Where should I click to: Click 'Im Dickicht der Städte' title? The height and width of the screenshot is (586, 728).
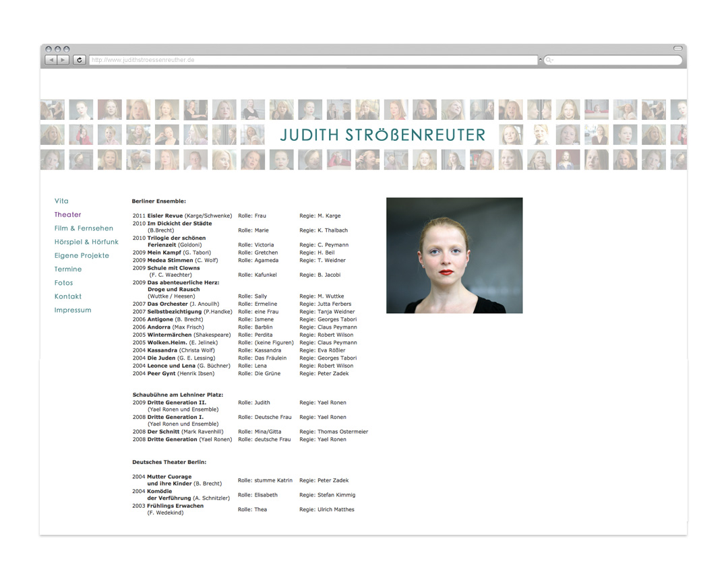(179, 223)
